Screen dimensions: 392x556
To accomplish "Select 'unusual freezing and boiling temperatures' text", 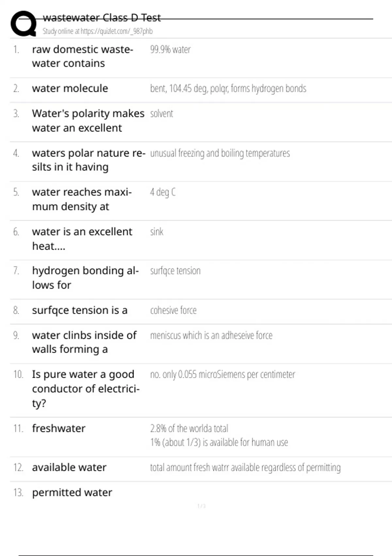I will tap(220, 153).
